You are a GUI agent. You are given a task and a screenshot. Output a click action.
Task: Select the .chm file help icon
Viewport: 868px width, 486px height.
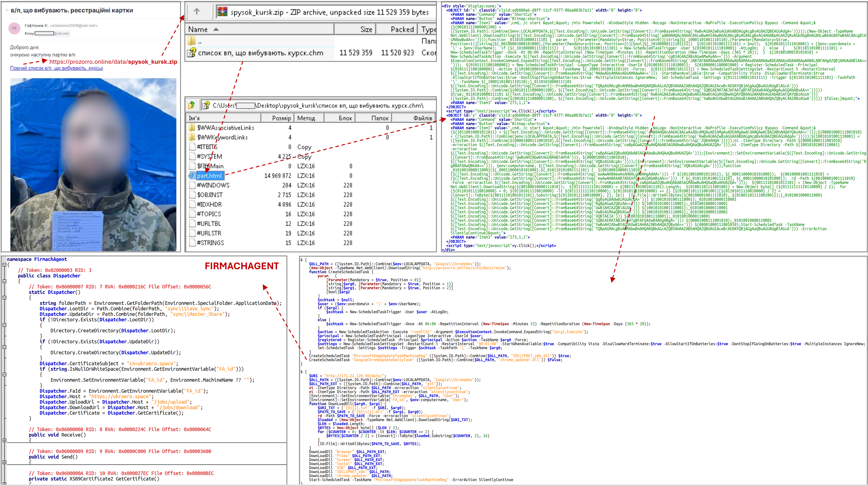click(x=192, y=53)
